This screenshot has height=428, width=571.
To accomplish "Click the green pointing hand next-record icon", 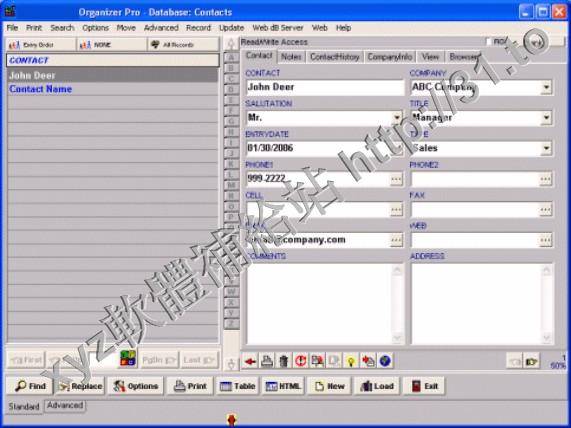I will [531, 361].
